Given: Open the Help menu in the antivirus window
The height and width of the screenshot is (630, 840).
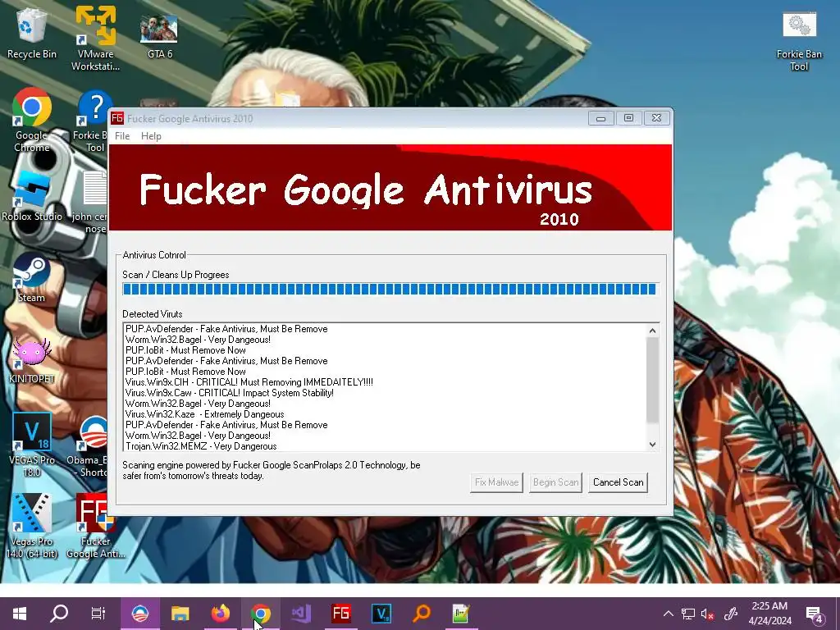Looking at the screenshot, I should coord(151,136).
